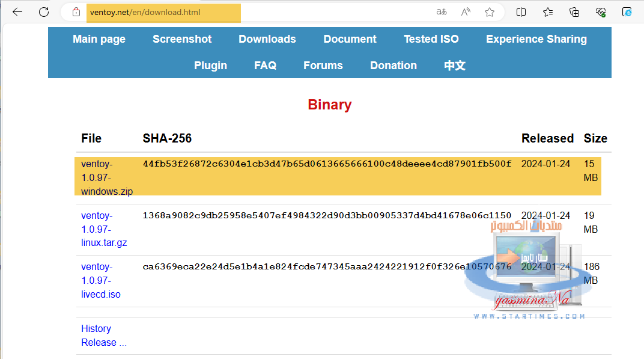Open the Document menu item
The image size is (644, 359).
point(350,39)
